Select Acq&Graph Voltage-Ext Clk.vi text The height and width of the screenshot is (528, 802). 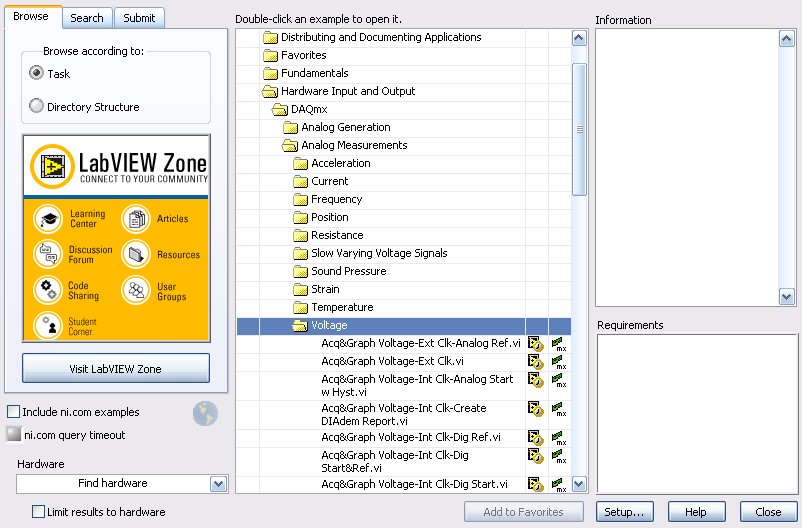coord(392,361)
